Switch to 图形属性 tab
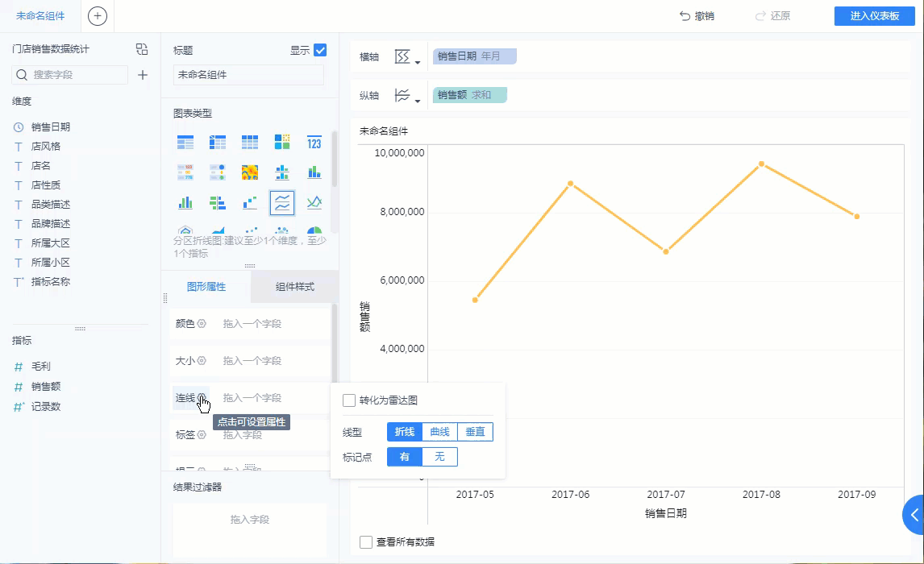The width and height of the screenshot is (924, 564). click(206, 287)
